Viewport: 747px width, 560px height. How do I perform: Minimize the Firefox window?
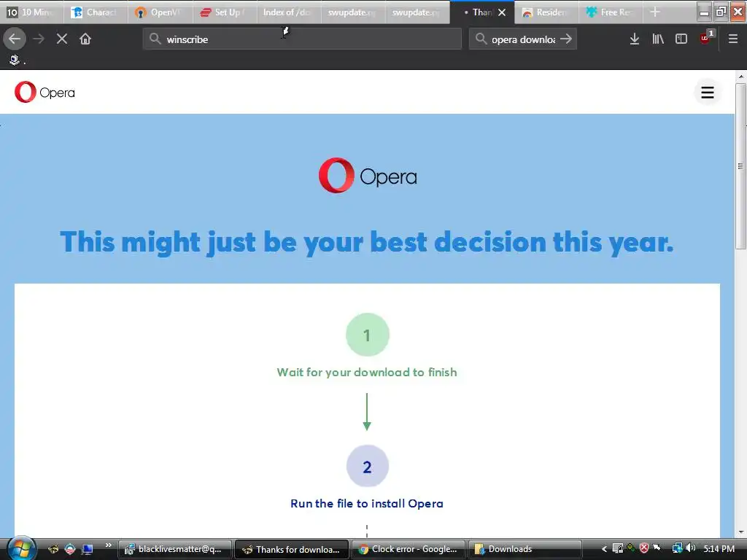point(704,12)
